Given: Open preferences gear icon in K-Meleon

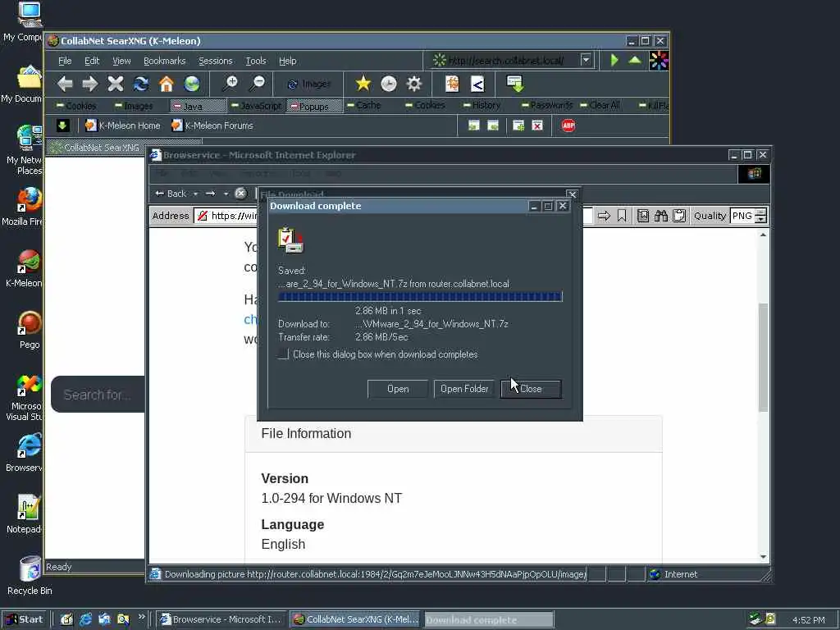Looking at the screenshot, I should [414, 84].
